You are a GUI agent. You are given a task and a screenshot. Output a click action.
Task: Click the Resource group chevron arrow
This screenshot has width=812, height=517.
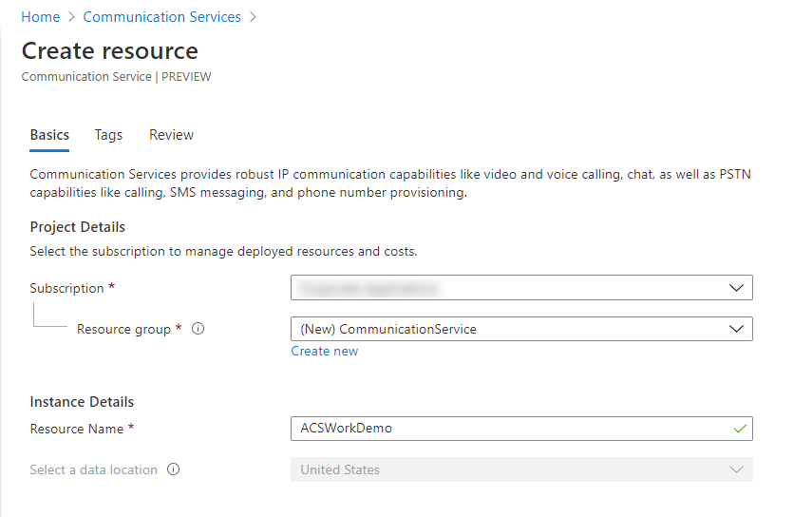736,329
